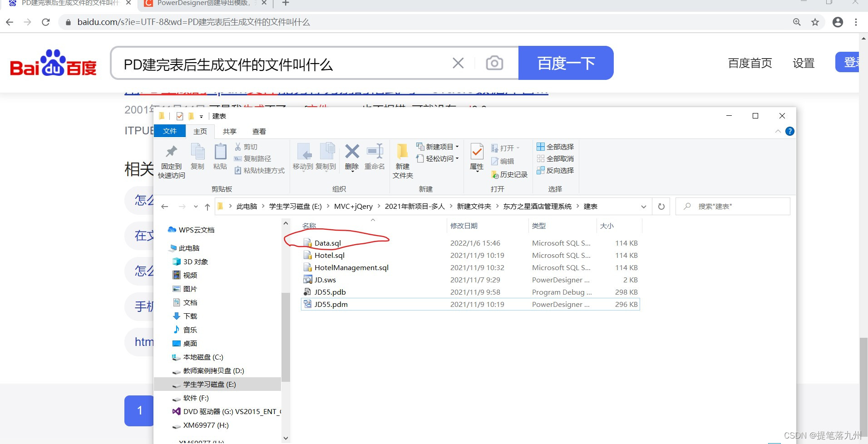868x444 pixels.
Task: Open the New item (新建项目) dropdown
Action: coord(438,147)
